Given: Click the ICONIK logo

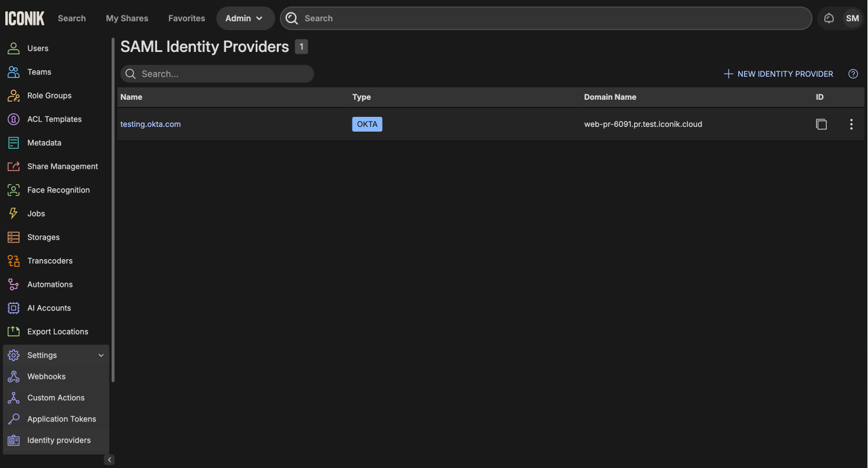Looking at the screenshot, I should pyautogui.click(x=25, y=18).
